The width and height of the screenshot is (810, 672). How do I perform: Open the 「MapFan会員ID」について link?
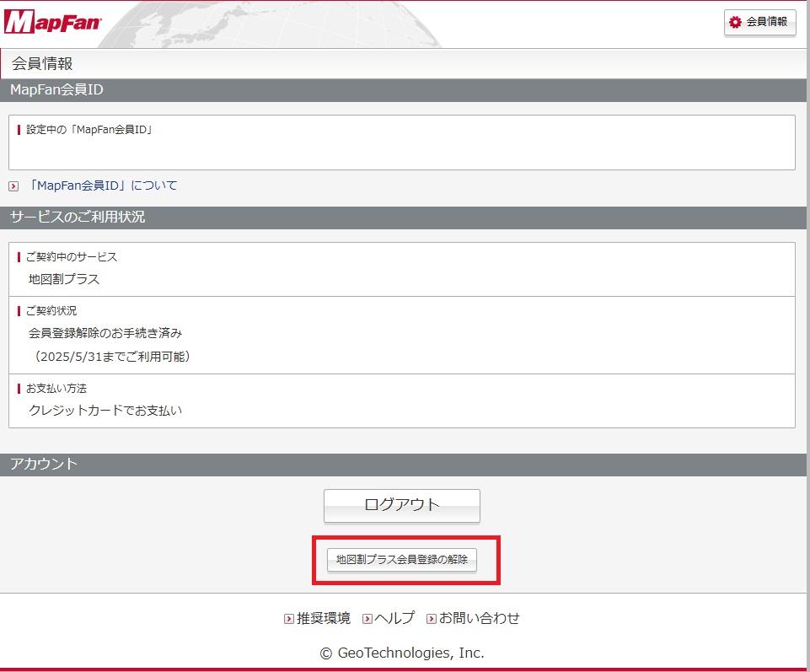pos(102,185)
